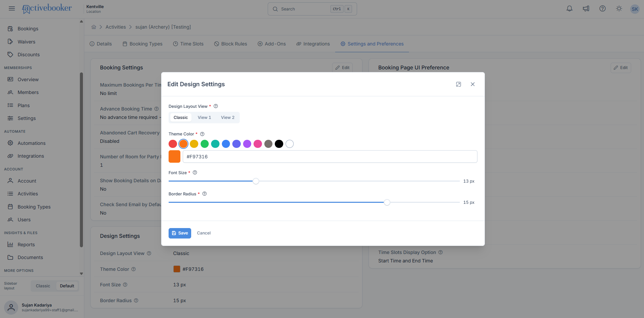The width and height of the screenshot is (644, 318).
Task: Click the Font Size slider handle
Action: tap(256, 181)
